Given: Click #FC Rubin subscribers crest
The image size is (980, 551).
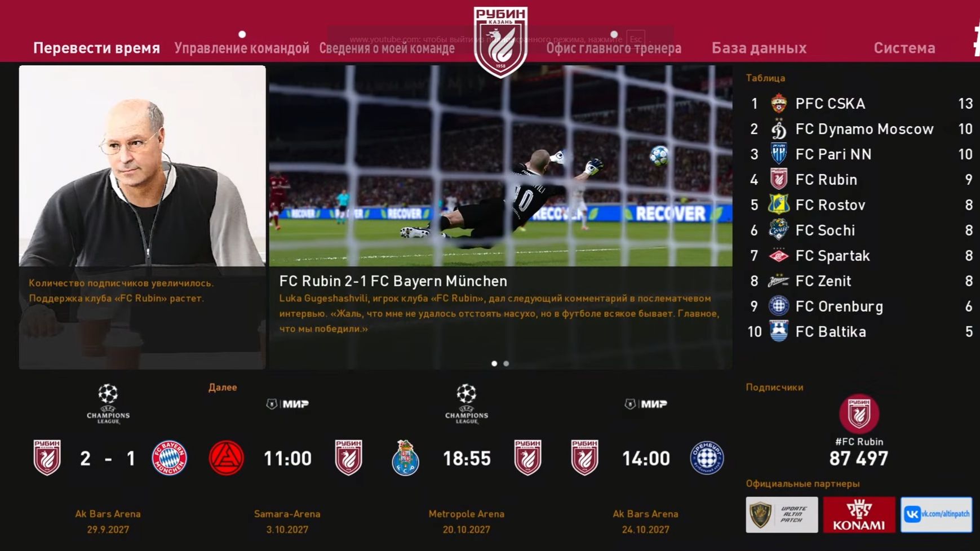Looking at the screenshot, I should pyautogui.click(x=859, y=414).
